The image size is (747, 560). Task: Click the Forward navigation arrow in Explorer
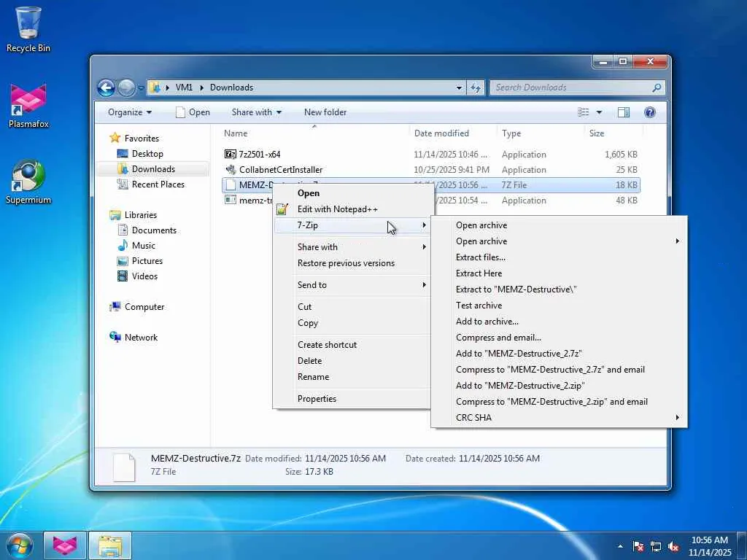[126, 87]
